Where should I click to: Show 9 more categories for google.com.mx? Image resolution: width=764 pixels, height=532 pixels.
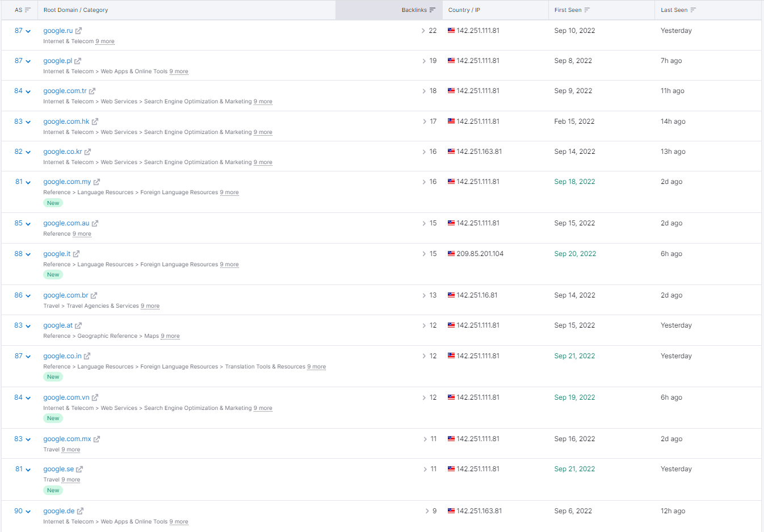click(71, 450)
